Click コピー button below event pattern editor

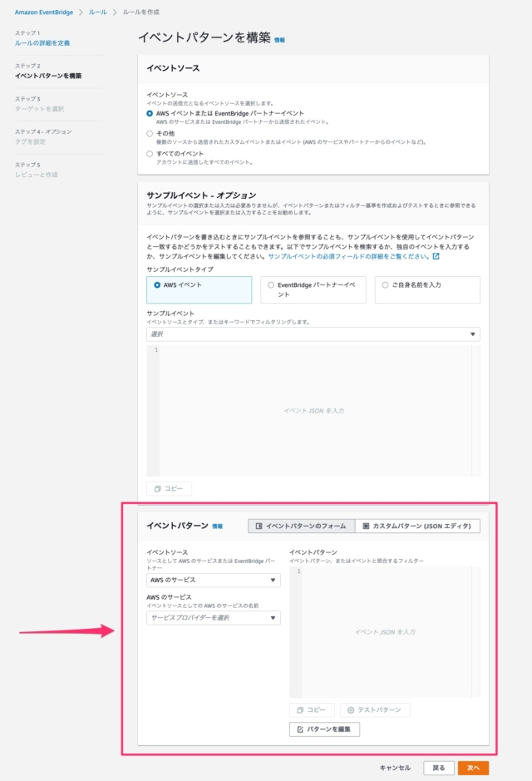coord(312,709)
